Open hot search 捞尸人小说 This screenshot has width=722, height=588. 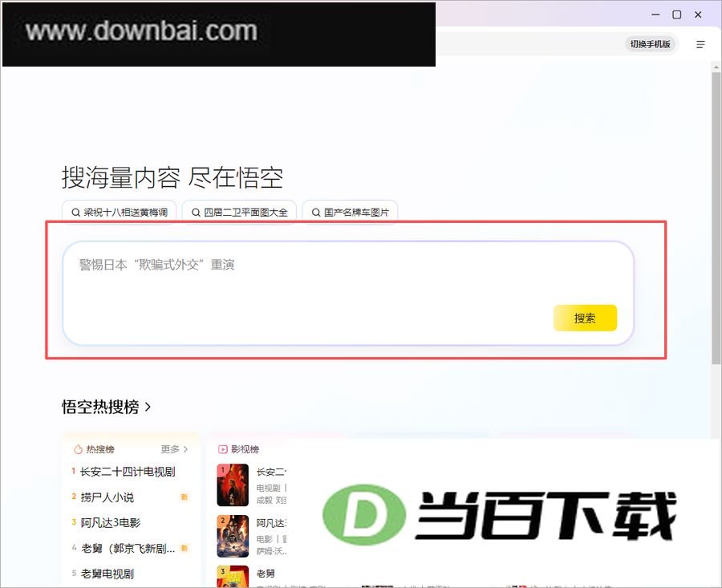(x=107, y=497)
